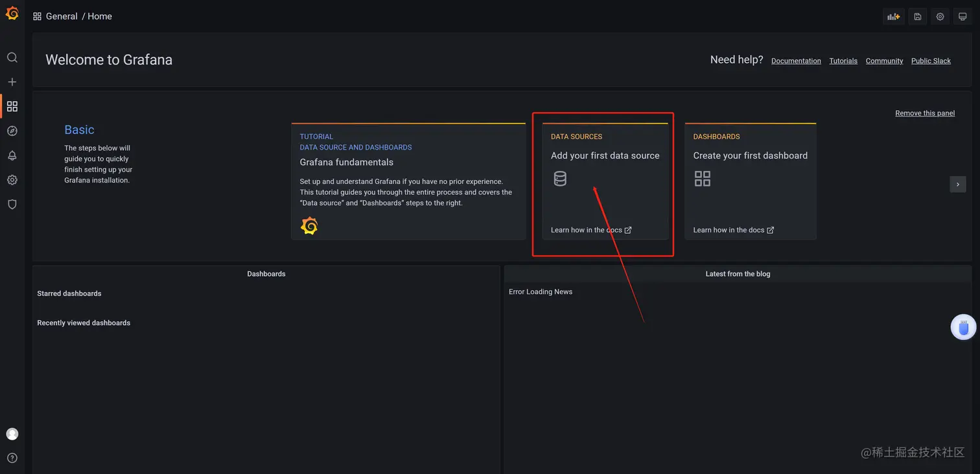Click the breadcrumb grid icon beside General
Viewport: 980px width, 474px height.
tap(37, 17)
